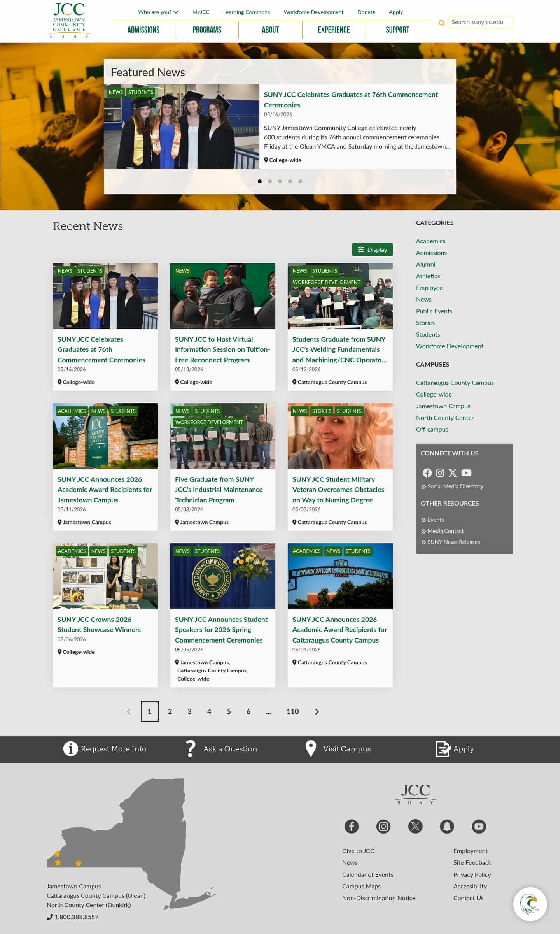The image size is (560, 934).
Task: Click the JCC Jamestown Community College logo
Action: pos(69,20)
